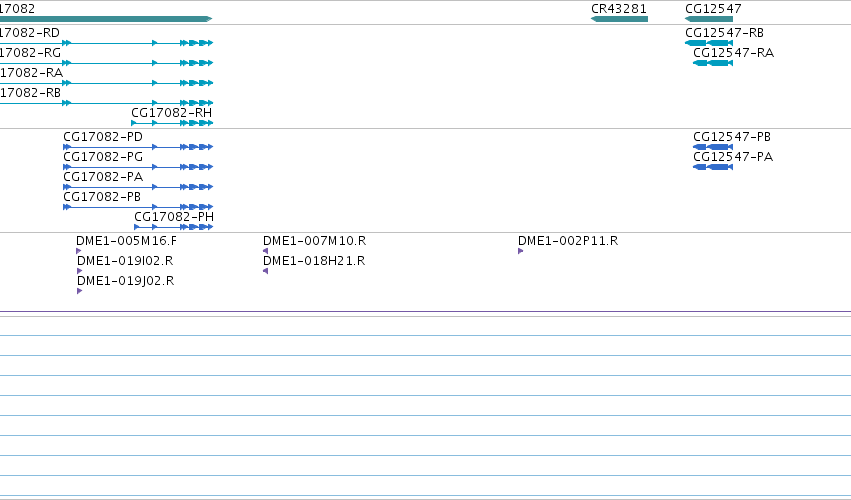851x500 pixels.
Task: Select the CR43281 gene arrow glyph
Action: tap(619, 19)
